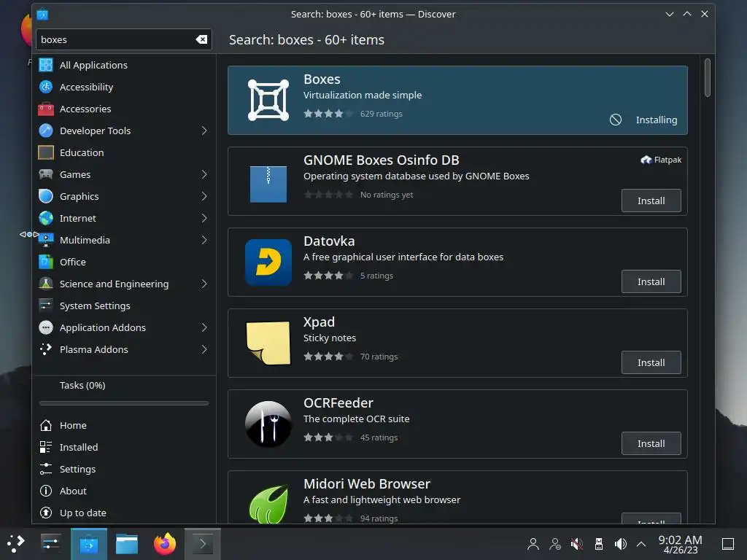
Task: Click the Boxes app icon
Action: [268, 100]
